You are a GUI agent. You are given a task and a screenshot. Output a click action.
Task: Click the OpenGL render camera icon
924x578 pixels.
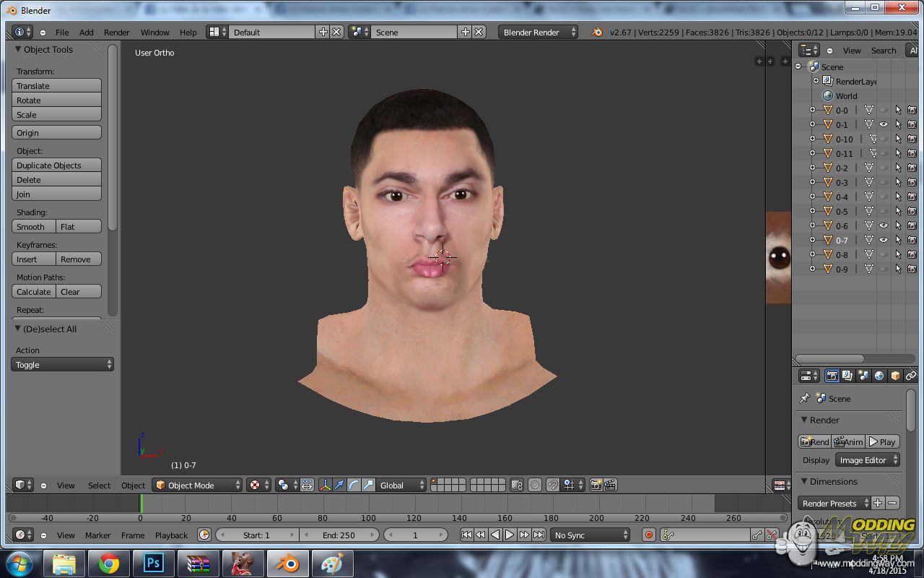pyautogui.click(x=596, y=485)
